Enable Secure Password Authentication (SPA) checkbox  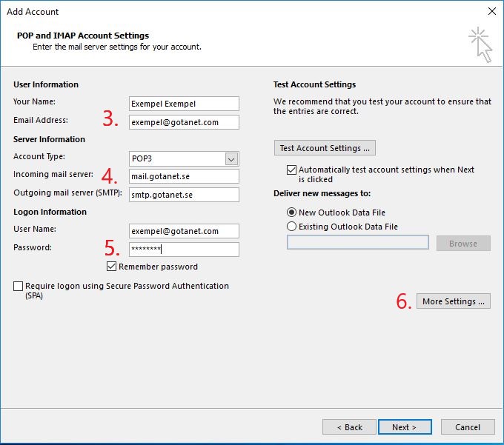(x=18, y=286)
